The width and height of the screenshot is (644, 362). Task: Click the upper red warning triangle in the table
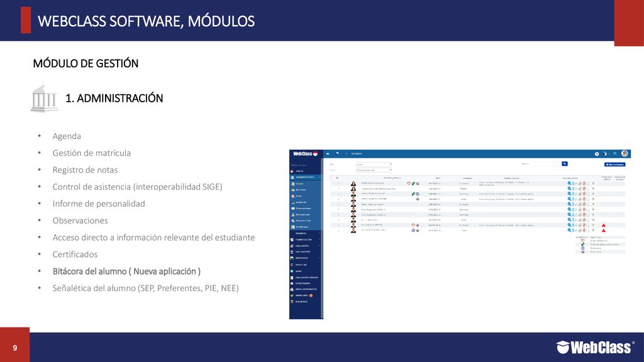[x=604, y=226]
